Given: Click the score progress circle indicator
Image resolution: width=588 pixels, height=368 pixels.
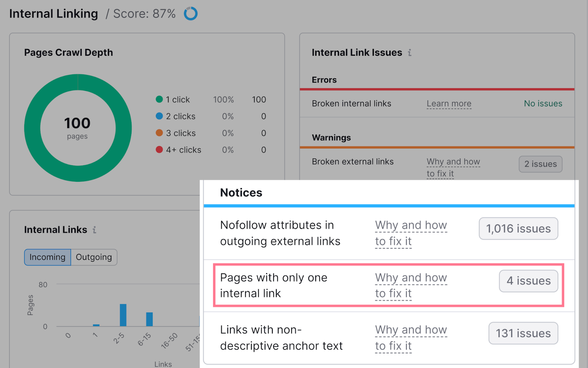Looking at the screenshot, I should click(191, 14).
